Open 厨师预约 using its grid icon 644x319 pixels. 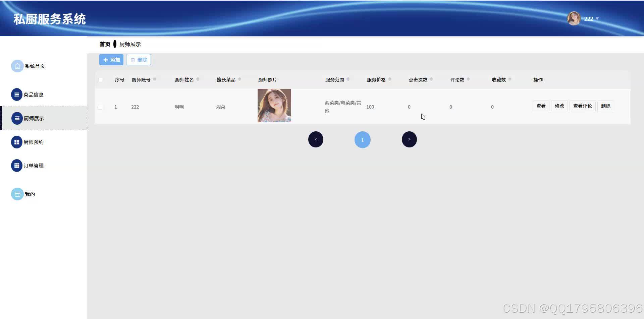pyautogui.click(x=17, y=142)
